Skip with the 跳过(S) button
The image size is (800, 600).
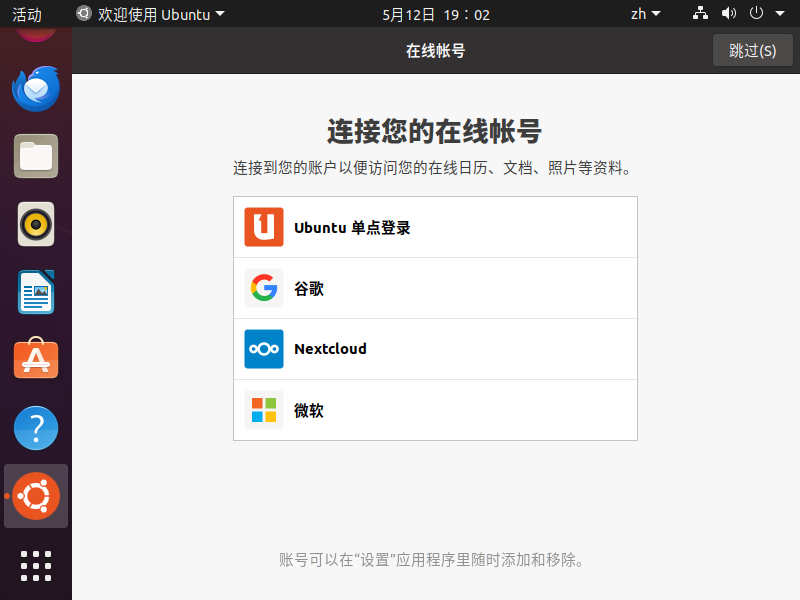[753, 51]
